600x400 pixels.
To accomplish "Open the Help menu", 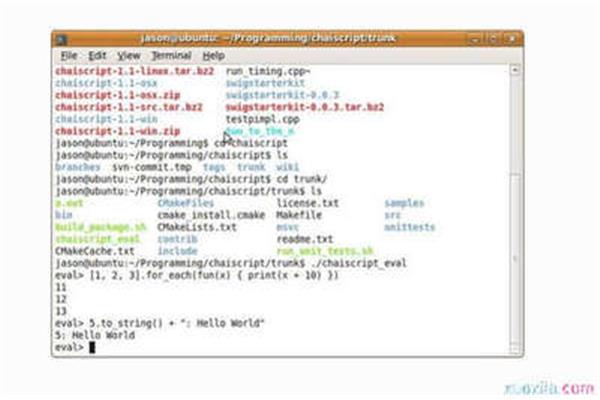I will click(213, 56).
